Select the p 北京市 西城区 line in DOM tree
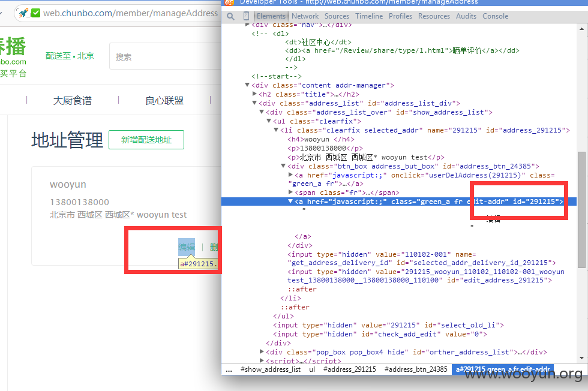588x391 pixels. (366, 157)
